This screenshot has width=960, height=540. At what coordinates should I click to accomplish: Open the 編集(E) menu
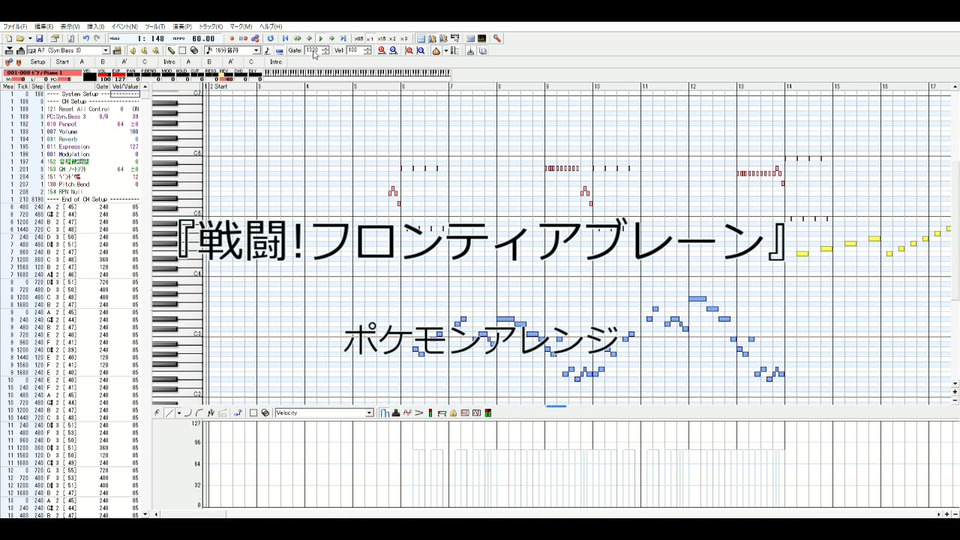click(x=43, y=27)
